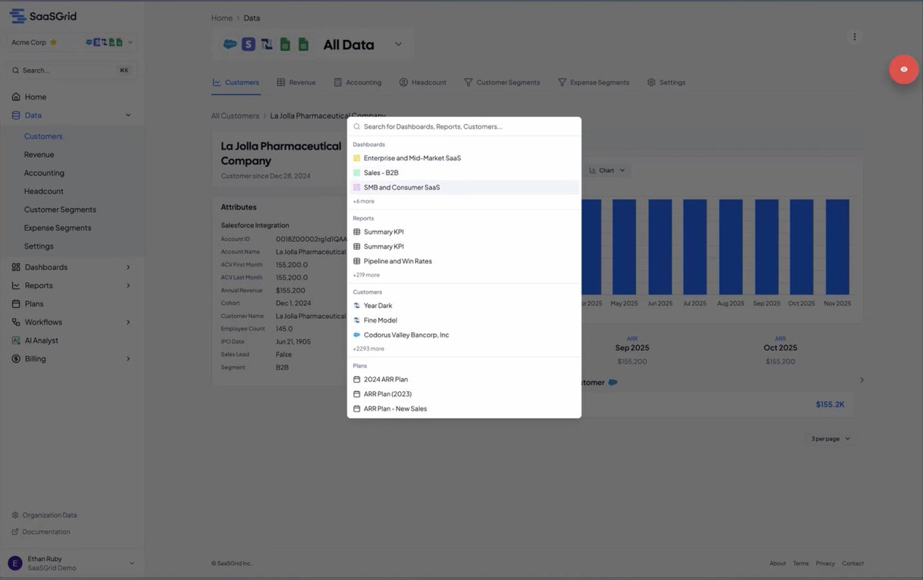Show +2293 more customers
The width and height of the screenshot is (924, 580).
(x=368, y=349)
